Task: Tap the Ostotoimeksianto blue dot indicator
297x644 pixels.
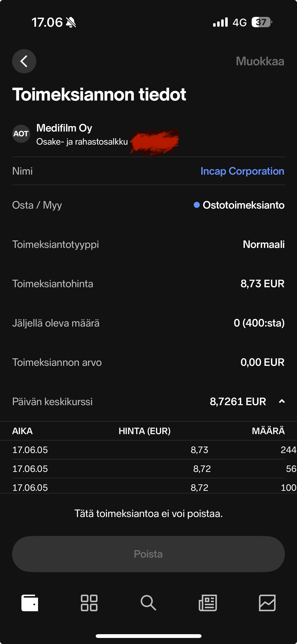Action: (196, 205)
